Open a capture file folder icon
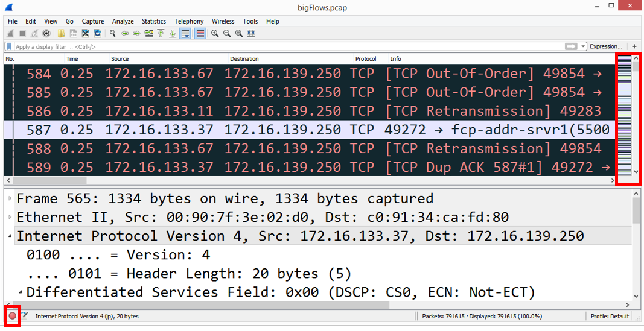 click(x=61, y=34)
